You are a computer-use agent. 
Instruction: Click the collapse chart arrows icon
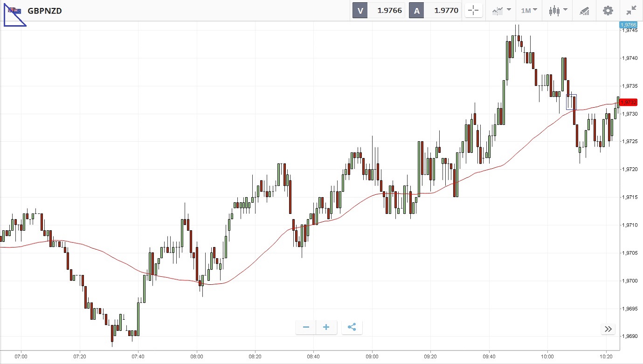tap(631, 10)
